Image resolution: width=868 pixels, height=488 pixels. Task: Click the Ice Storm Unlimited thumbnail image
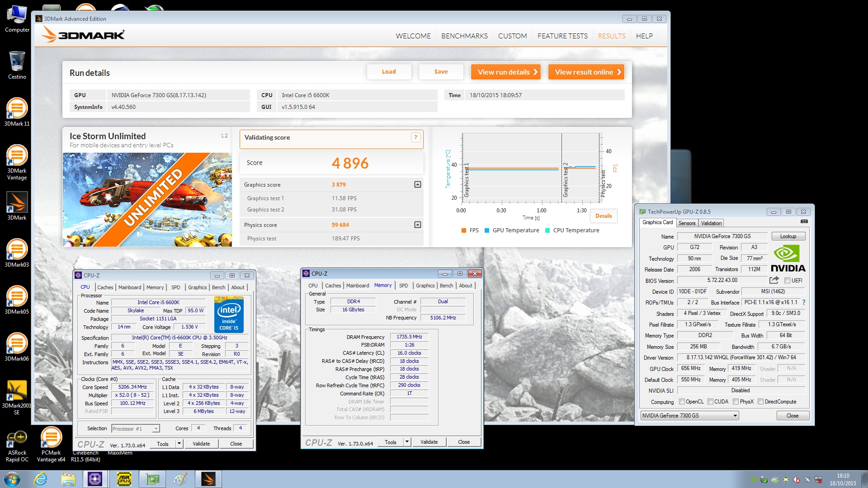pyautogui.click(x=147, y=200)
